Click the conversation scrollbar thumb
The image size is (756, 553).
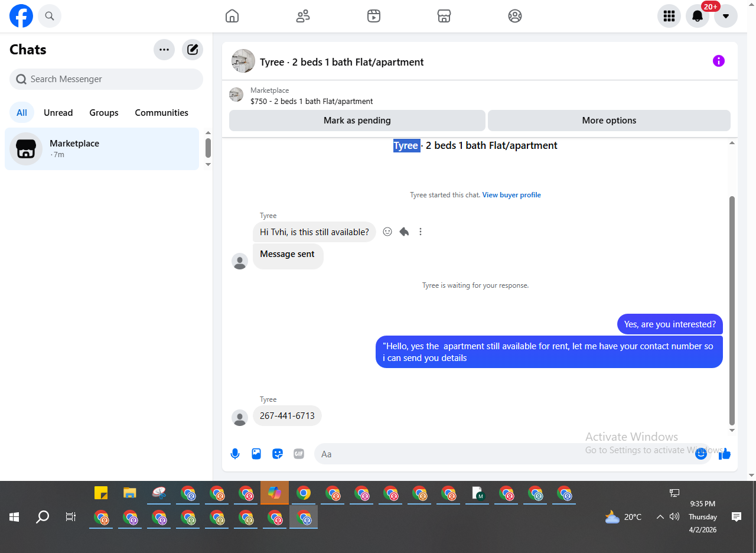click(x=732, y=311)
